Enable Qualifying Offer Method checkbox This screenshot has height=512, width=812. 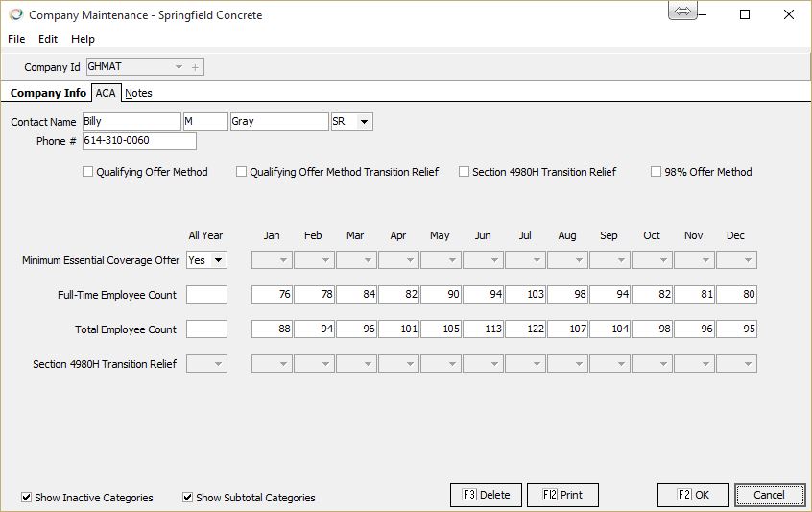tap(88, 172)
